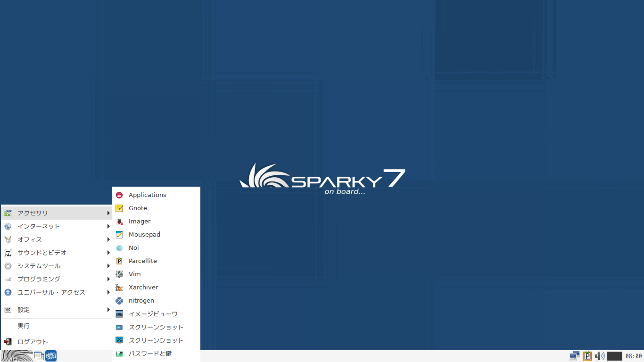Screen dimensions: 644x362
Task: Choose 実行 to run a command
Action: tap(57, 326)
